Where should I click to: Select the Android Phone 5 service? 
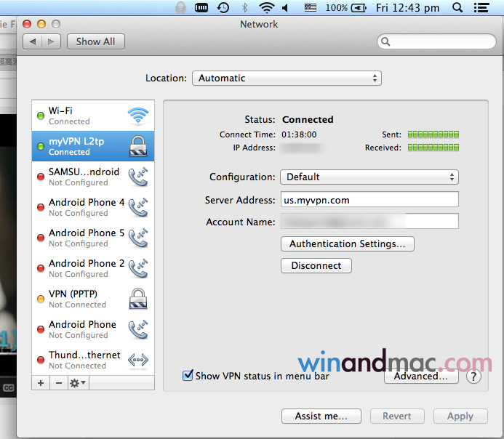pyautogui.click(x=93, y=238)
